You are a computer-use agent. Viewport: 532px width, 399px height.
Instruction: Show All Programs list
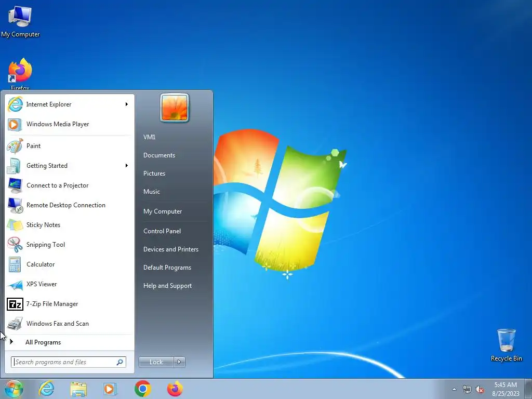(69, 342)
